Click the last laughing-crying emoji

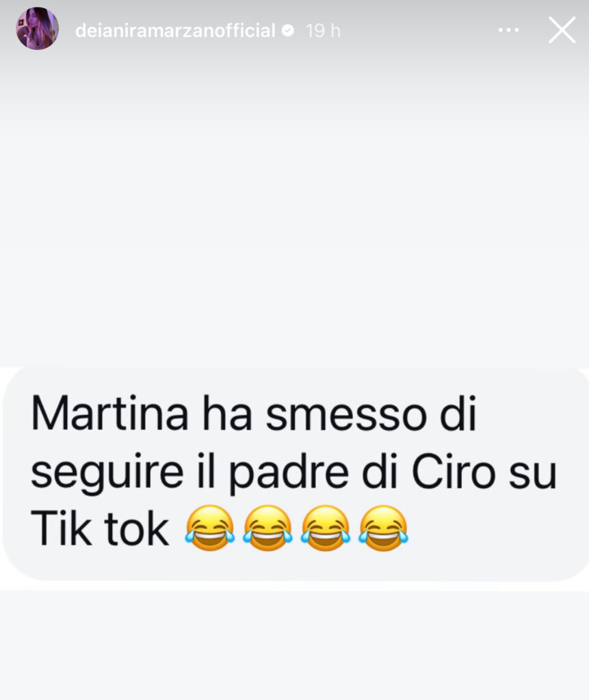(383, 528)
